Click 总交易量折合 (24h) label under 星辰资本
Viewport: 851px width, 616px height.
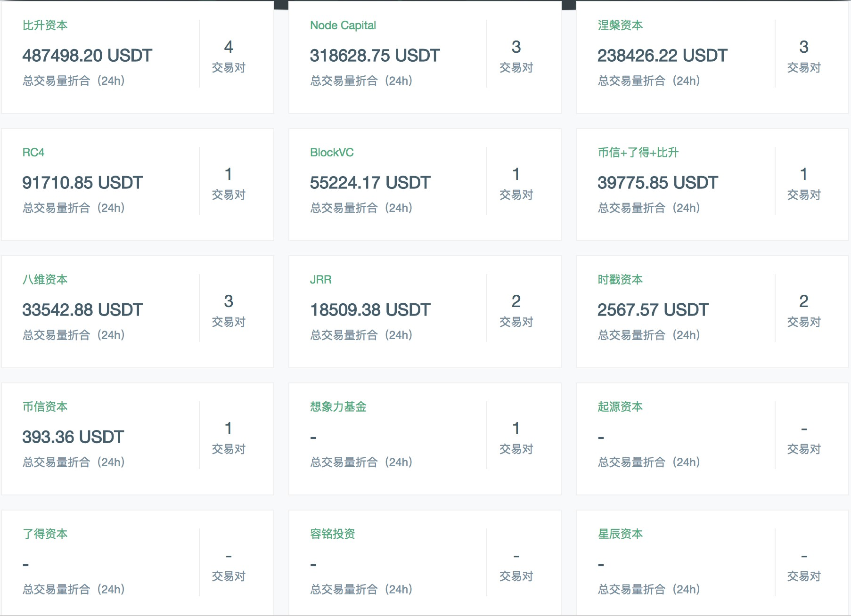coord(649,590)
